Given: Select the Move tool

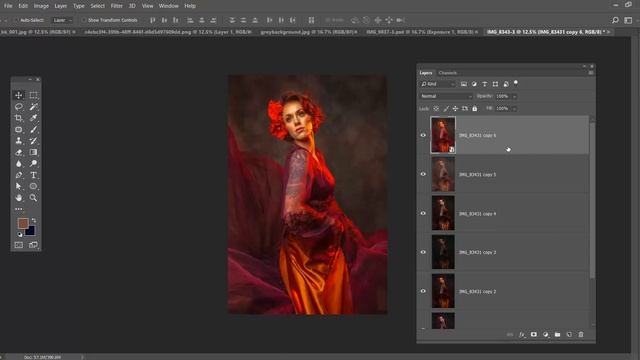Looking at the screenshot, I should pos(18,95).
